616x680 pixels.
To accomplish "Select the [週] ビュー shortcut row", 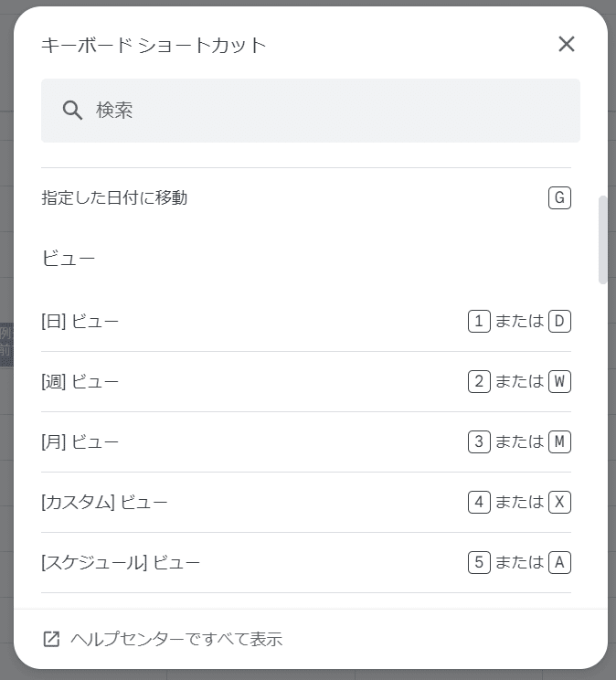I will 306,382.
